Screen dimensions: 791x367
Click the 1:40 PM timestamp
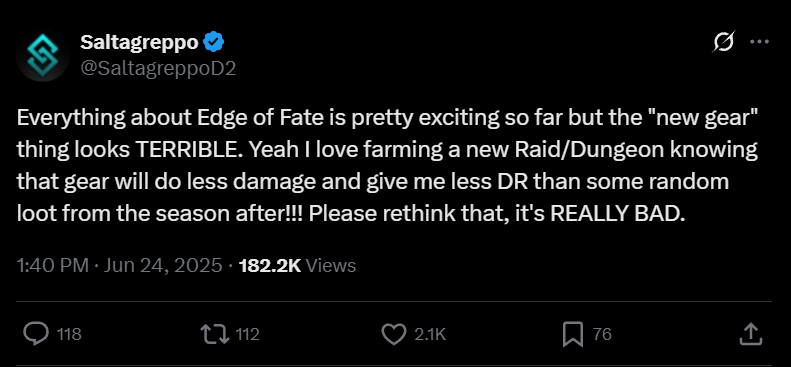(53, 265)
